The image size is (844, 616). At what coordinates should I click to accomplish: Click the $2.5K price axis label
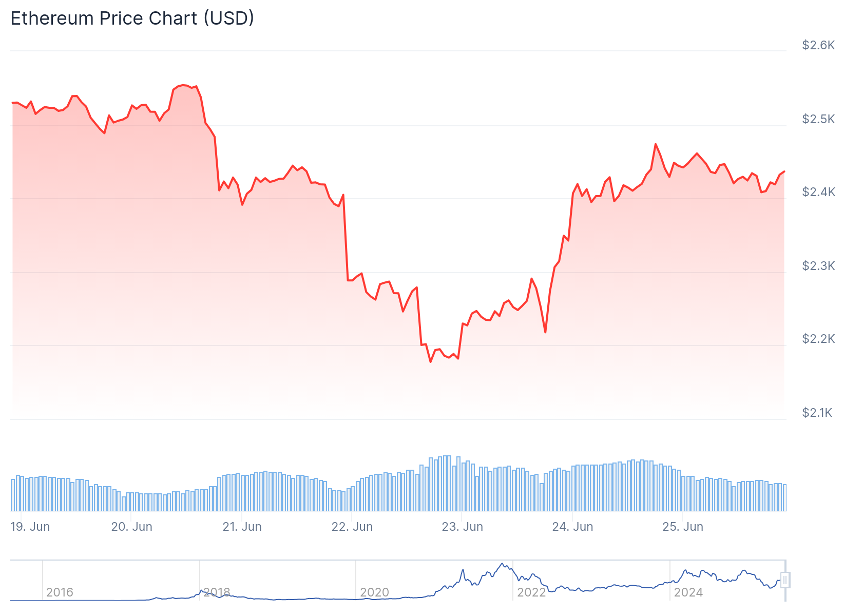coord(818,119)
